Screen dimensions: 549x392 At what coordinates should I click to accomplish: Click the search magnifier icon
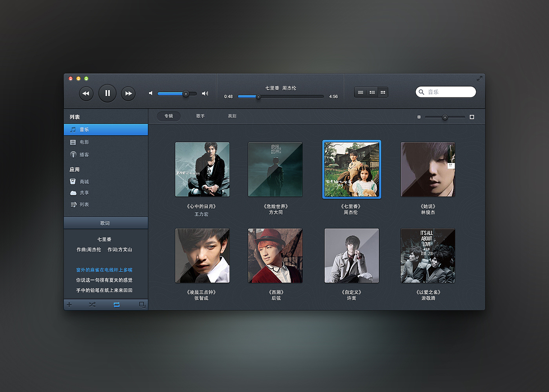coord(422,92)
